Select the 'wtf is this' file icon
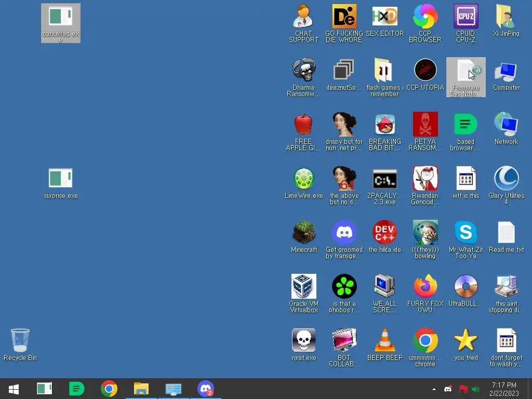 466,182
